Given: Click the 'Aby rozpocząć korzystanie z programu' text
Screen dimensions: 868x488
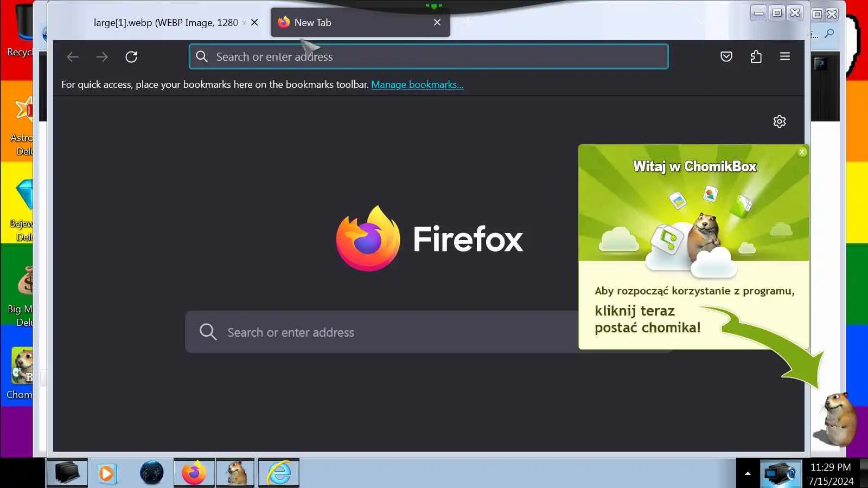Looking at the screenshot, I should pyautogui.click(x=694, y=291).
